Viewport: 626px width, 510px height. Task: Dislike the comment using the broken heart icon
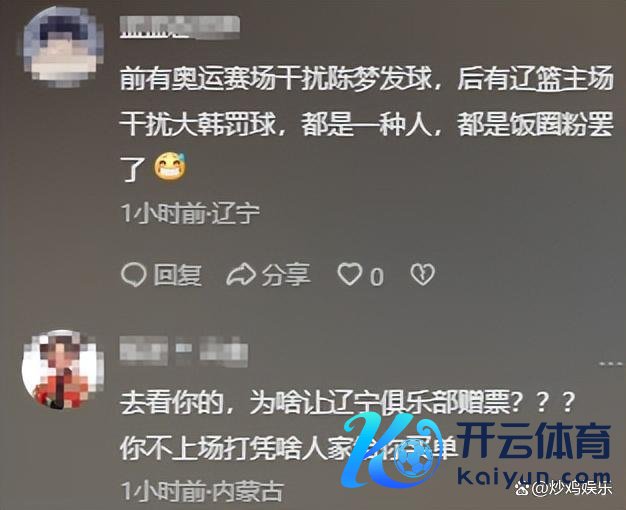click(x=422, y=275)
